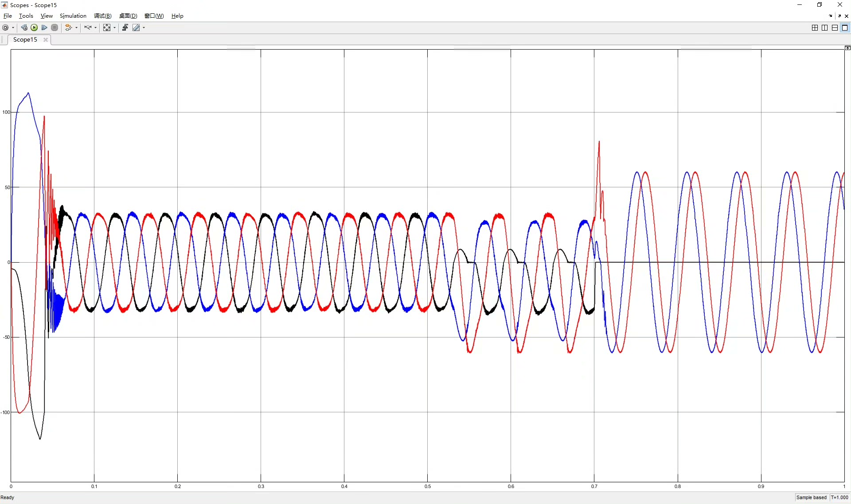
Task: Click the Step Forward button
Action: pyautogui.click(x=44, y=27)
